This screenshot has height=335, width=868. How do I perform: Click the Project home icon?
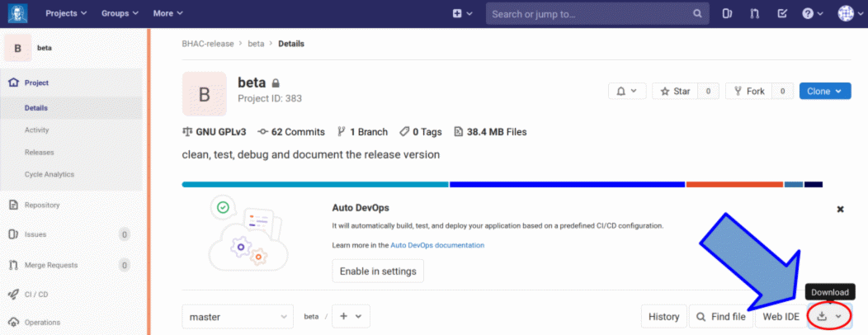14,83
